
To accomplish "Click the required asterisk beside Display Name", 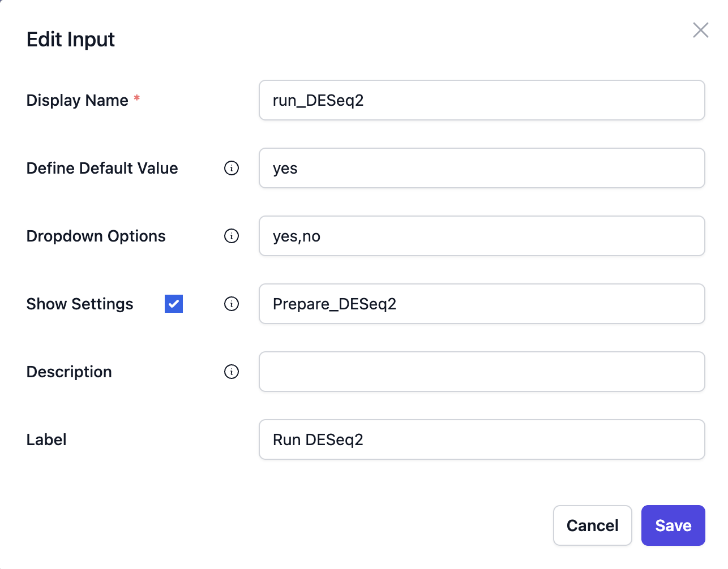I will coord(136,97).
